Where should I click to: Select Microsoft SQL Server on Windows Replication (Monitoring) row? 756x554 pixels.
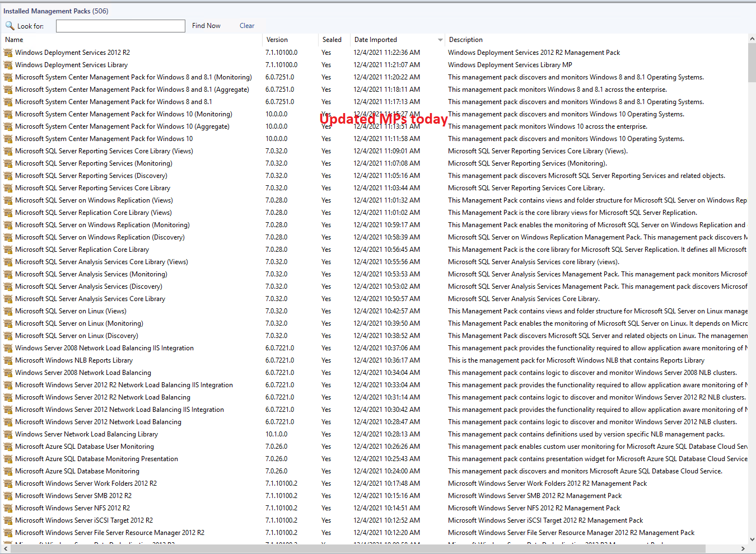(x=375, y=225)
